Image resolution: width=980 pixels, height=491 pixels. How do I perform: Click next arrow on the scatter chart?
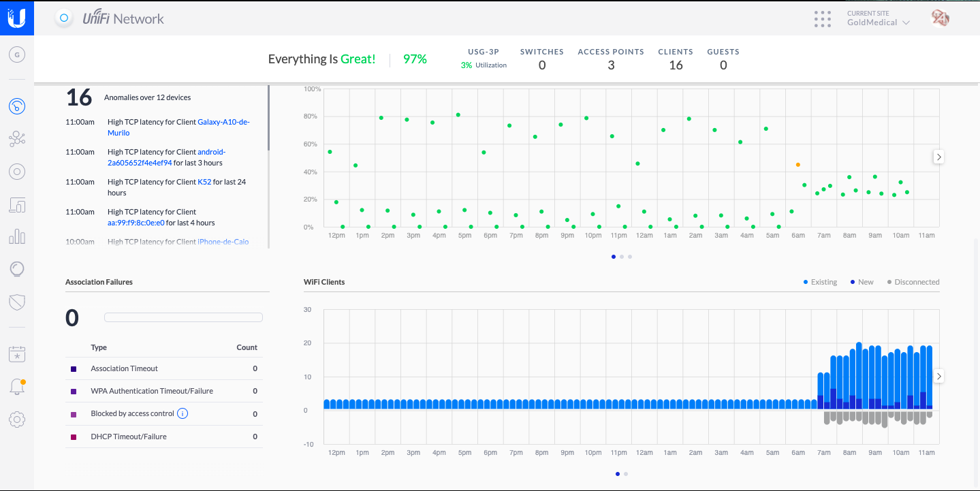(938, 157)
